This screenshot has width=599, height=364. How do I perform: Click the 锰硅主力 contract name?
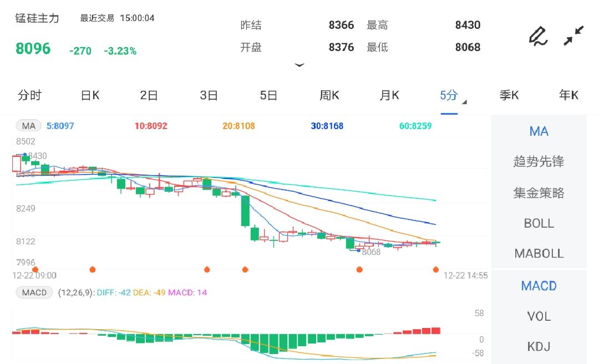[37, 18]
